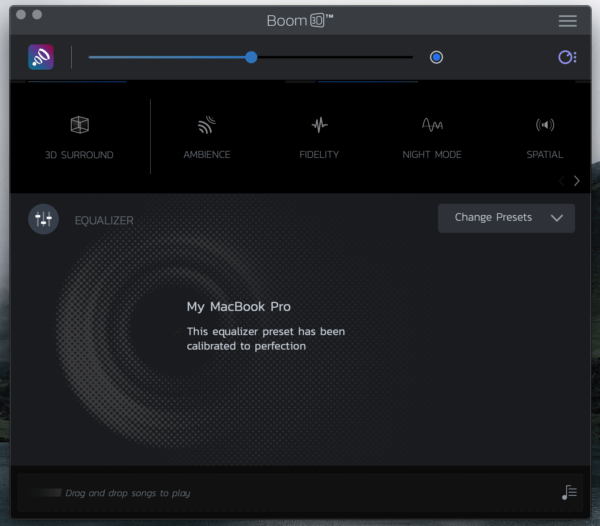
Task: Select the Spatial effect icon
Action: coord(544,125)
